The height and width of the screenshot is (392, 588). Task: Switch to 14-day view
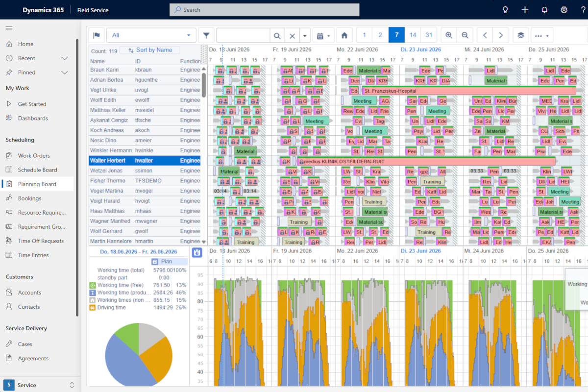tap(413, 35)
